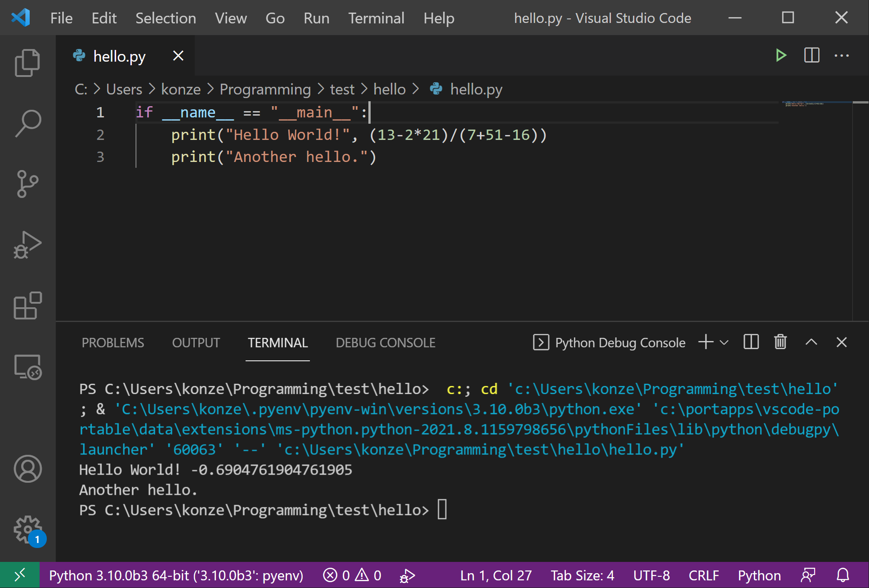This screenshot has width=869, height=588.
Task: Switch to the OUTPUT tab
Action: [x=196, y=342]
